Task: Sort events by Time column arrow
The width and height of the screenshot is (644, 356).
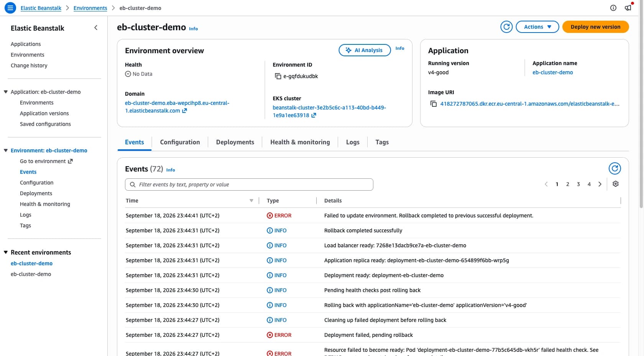Action: pyautogui.click(x=251, y=201)
